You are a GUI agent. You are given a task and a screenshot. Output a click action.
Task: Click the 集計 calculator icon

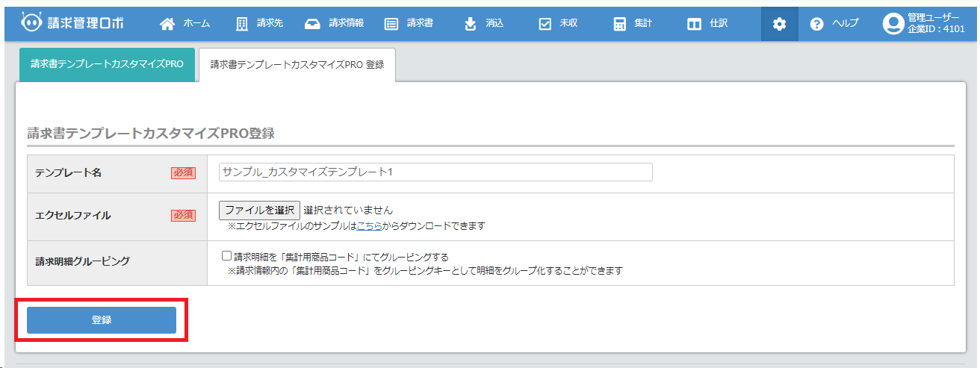click(x=619, y=24)
